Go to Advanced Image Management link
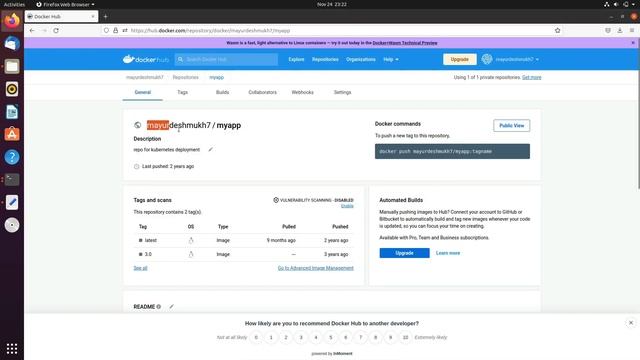Screen dimensions: 640x360 pos(316,268)
